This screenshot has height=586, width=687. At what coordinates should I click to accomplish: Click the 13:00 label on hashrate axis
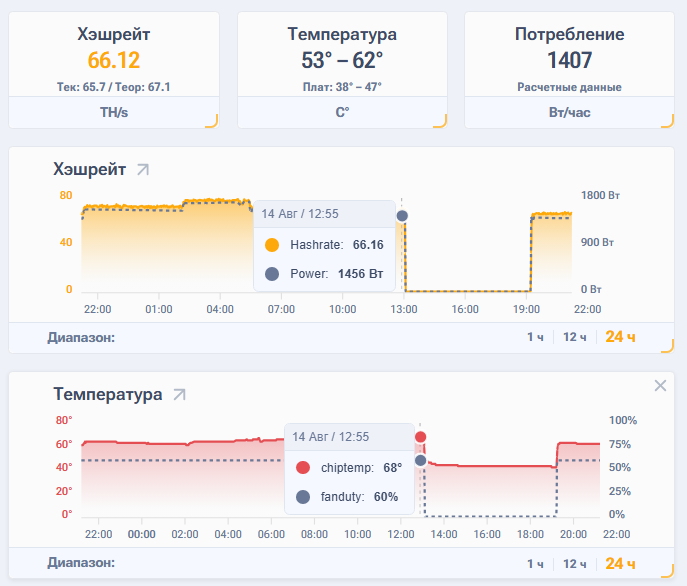pyautogui.click(x=404, y=309)
